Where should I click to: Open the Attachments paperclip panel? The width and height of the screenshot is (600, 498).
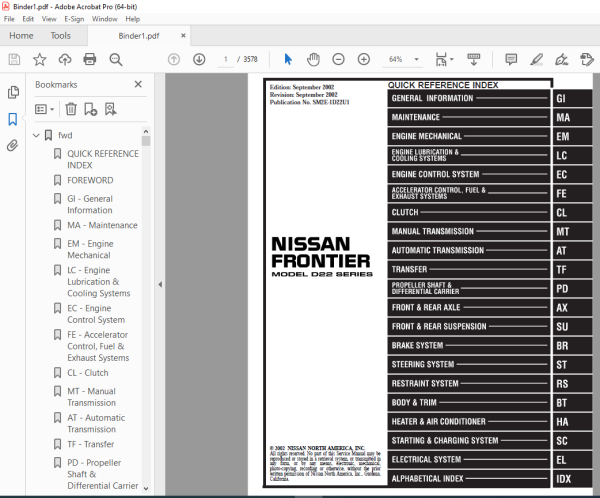(13, 145)
